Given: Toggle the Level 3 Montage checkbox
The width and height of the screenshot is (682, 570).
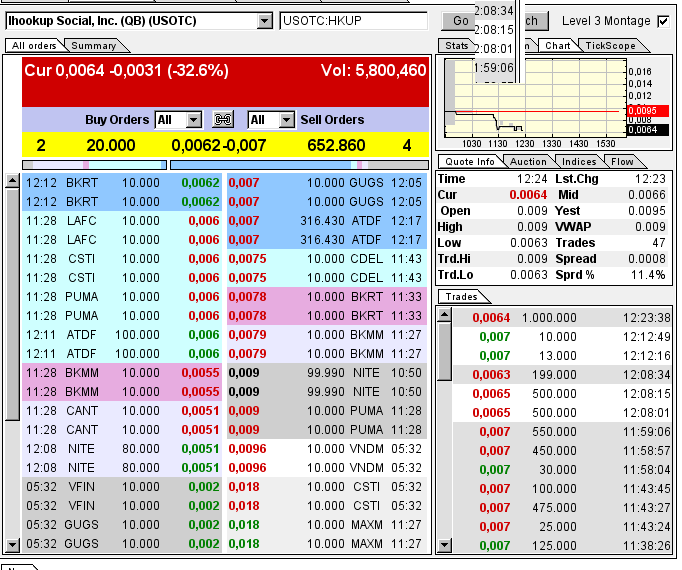Looking at the screenshot, I should (x=663, y=21).
